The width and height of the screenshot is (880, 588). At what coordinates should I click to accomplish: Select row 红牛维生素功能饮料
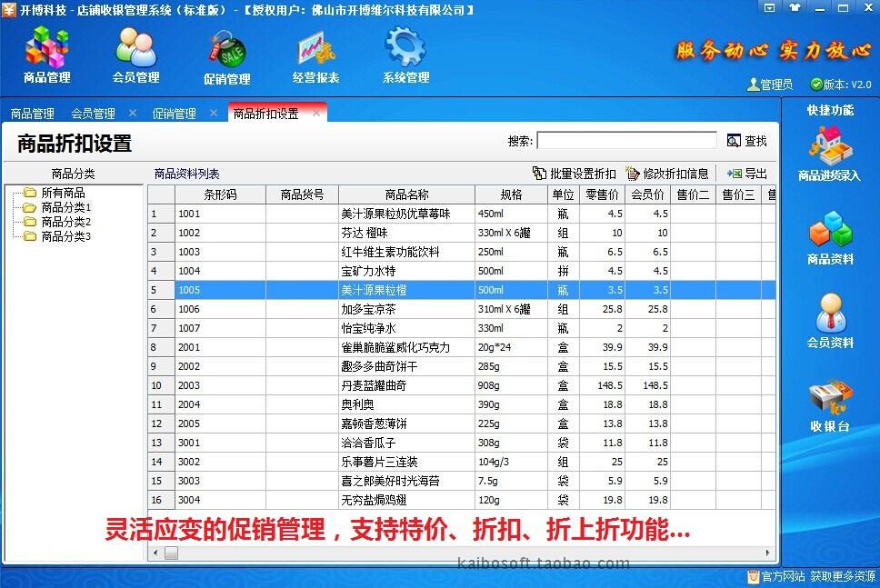(462, 252)
